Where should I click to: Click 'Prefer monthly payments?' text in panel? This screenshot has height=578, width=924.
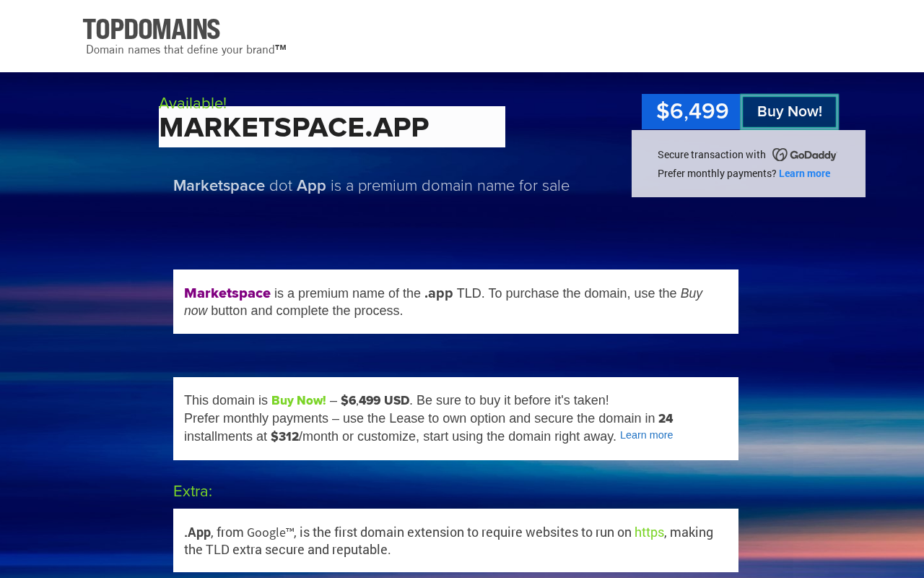(x=717, y=173)
